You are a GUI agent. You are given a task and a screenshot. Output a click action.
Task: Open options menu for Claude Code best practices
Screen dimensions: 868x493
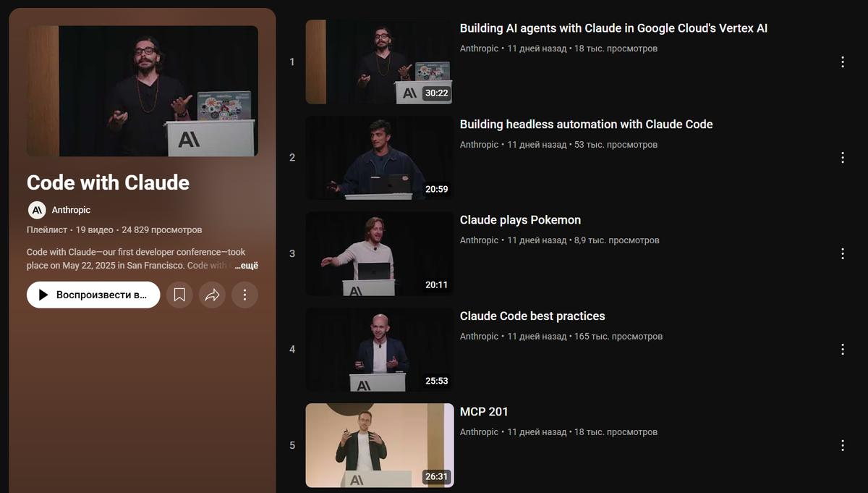pos(843,350)
